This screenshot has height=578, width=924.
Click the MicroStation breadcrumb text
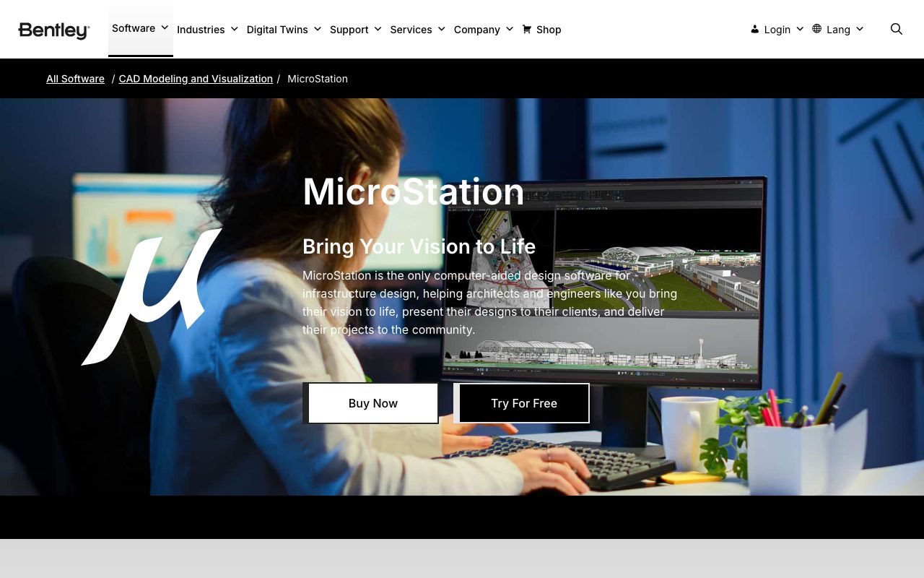[x=318, y=79]
